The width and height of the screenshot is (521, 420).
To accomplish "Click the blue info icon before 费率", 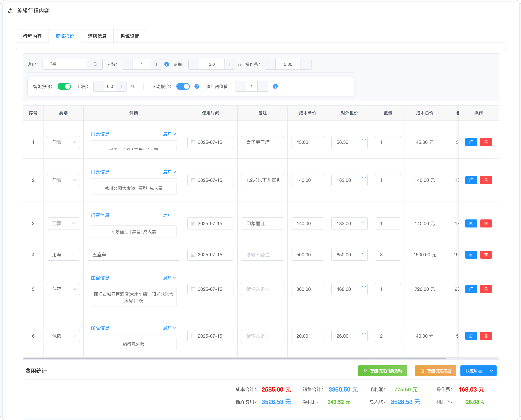I will 167,64.
